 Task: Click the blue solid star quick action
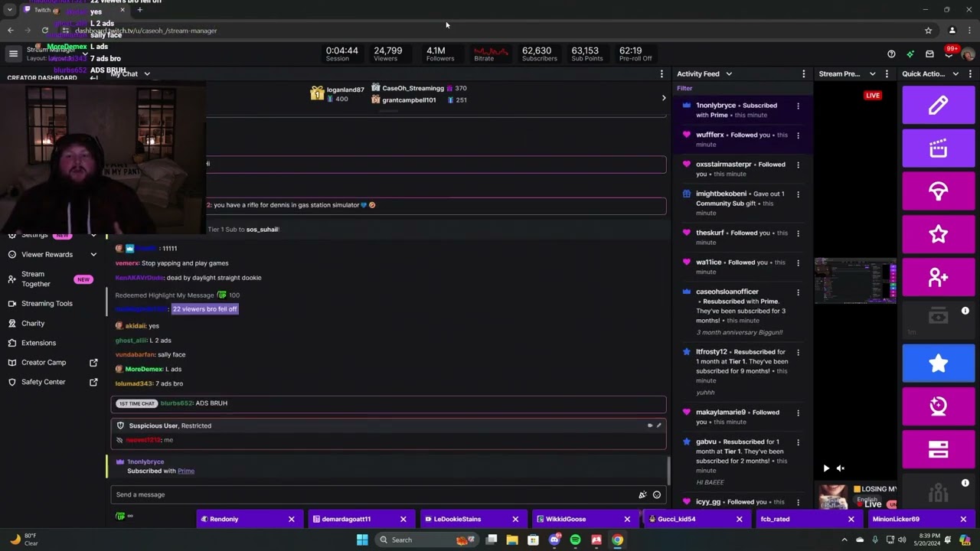pos(938,364)
